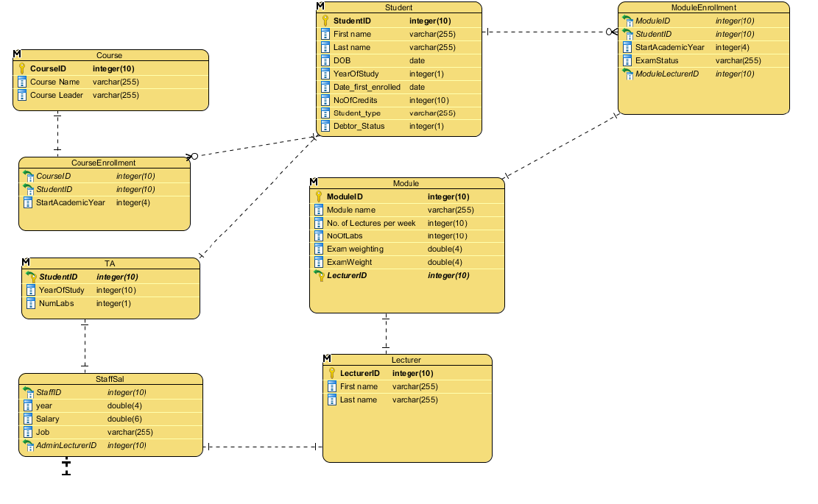
Task: Select the ModuleEnrollment entity header
Action: pos(704,8)
